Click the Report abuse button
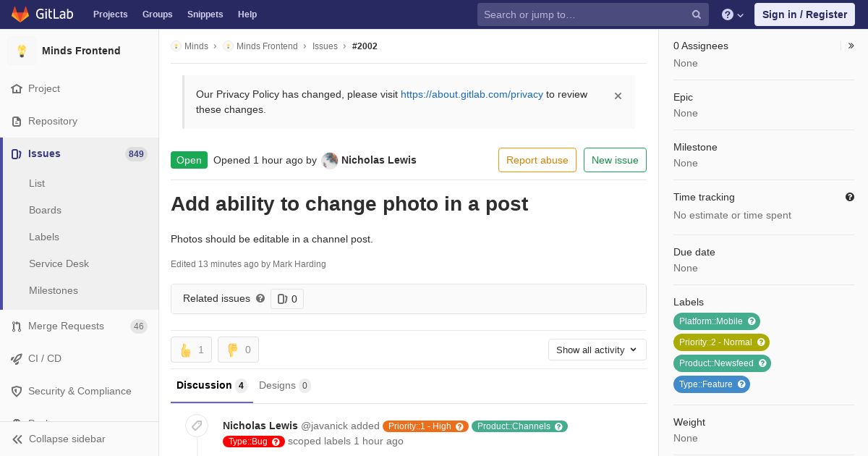This screenshot has width=868, height=456. pos(537,160)
